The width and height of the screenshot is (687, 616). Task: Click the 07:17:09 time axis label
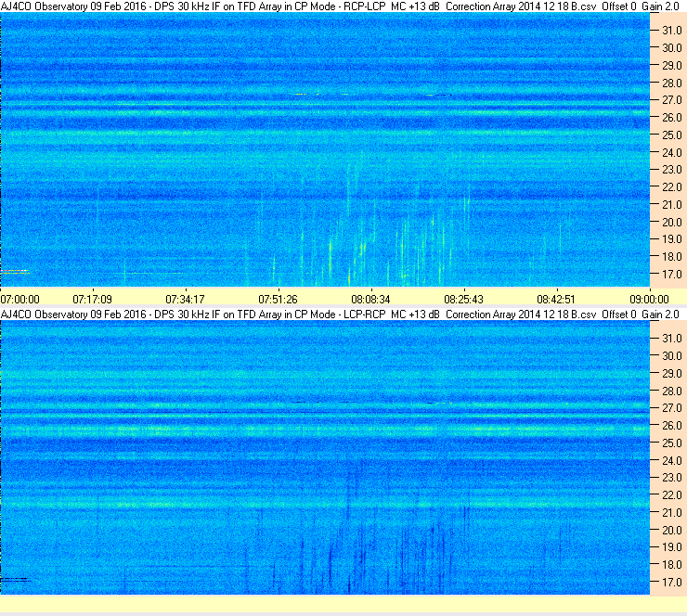(x=93, y=300)
